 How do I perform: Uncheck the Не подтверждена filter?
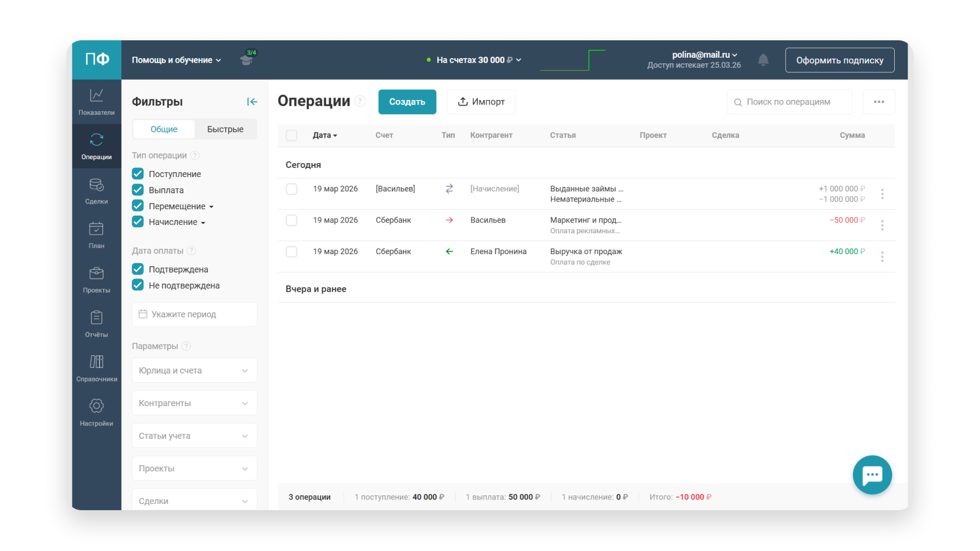tap(138, 285)
